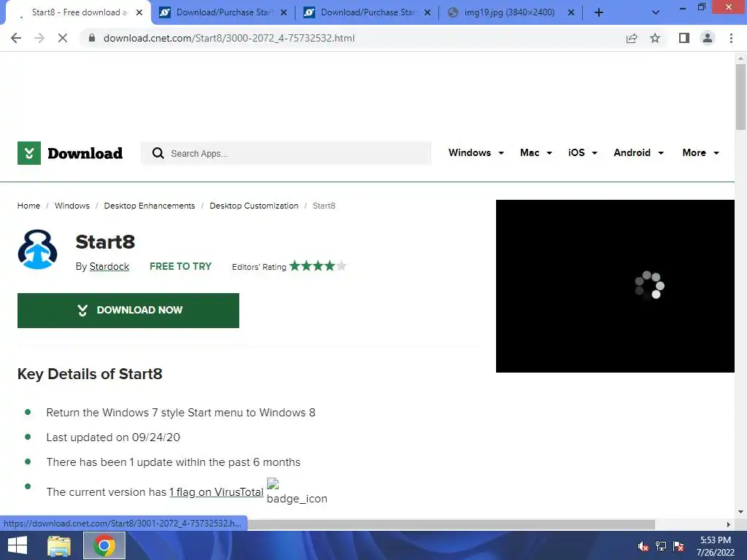The width and height of the screenshot is (747, 560).
Task: Close the Start8 Free download tab
Action: [x=139, y=13]
